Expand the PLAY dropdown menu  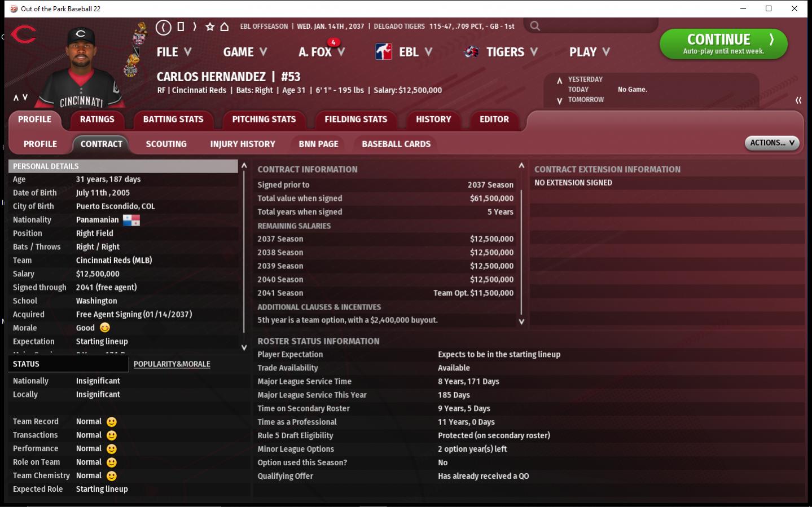[589, 52]
